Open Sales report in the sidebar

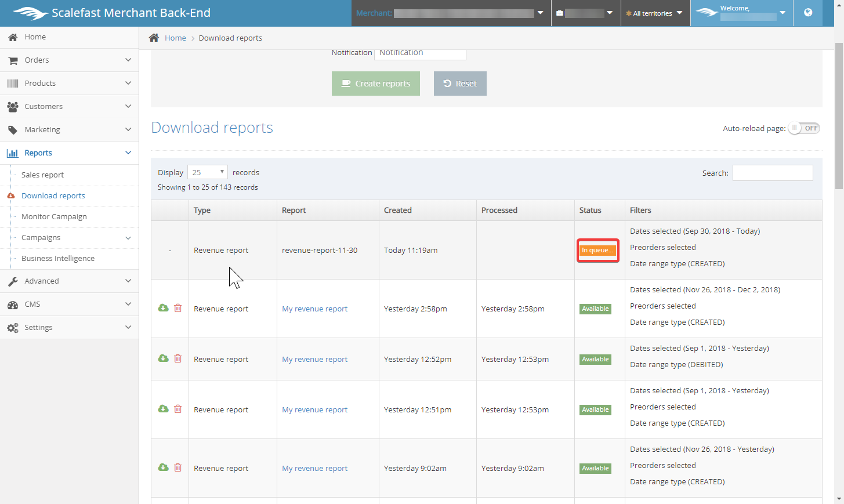[x=42, y=175]
